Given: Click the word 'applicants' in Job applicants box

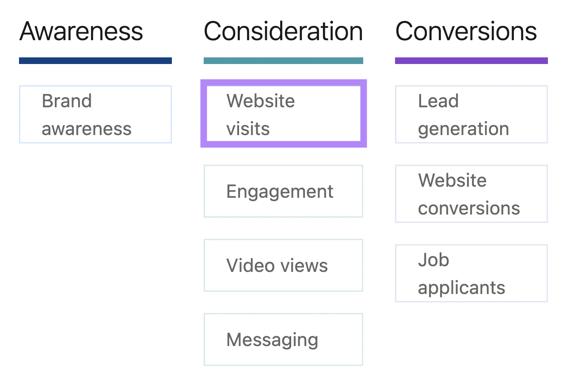Looking at the screenshot, I should [x=461, y=288].
